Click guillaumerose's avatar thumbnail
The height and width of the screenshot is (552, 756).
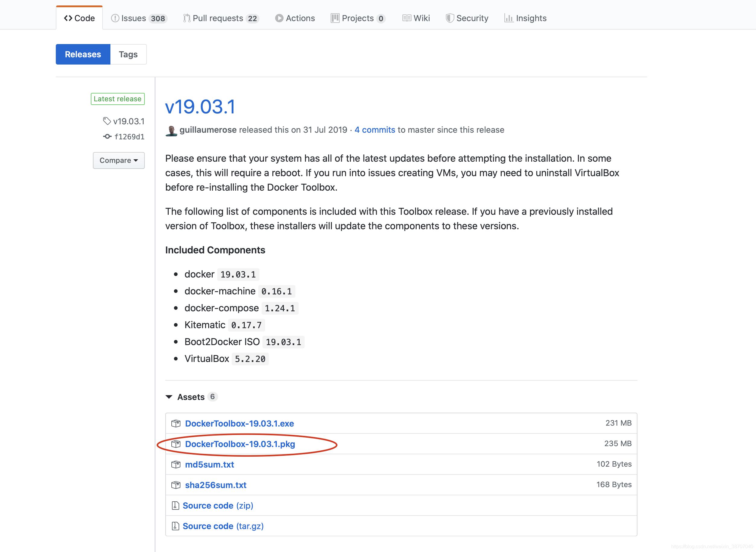click(x=171, y=130)
